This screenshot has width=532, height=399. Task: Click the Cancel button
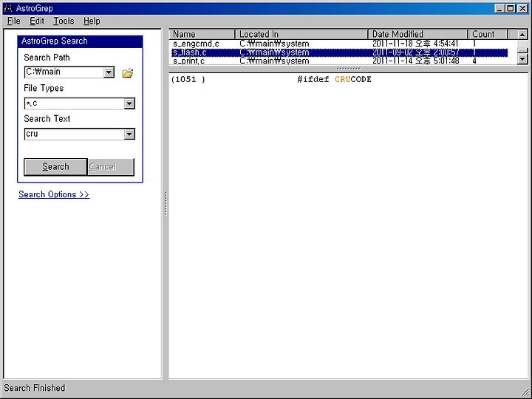pyautogui.click(x=111, y=167)
